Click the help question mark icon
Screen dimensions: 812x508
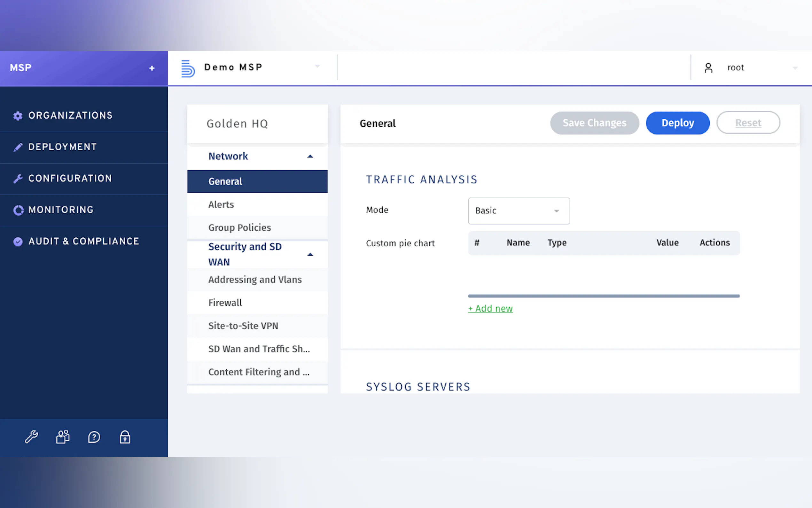[94, 437]
